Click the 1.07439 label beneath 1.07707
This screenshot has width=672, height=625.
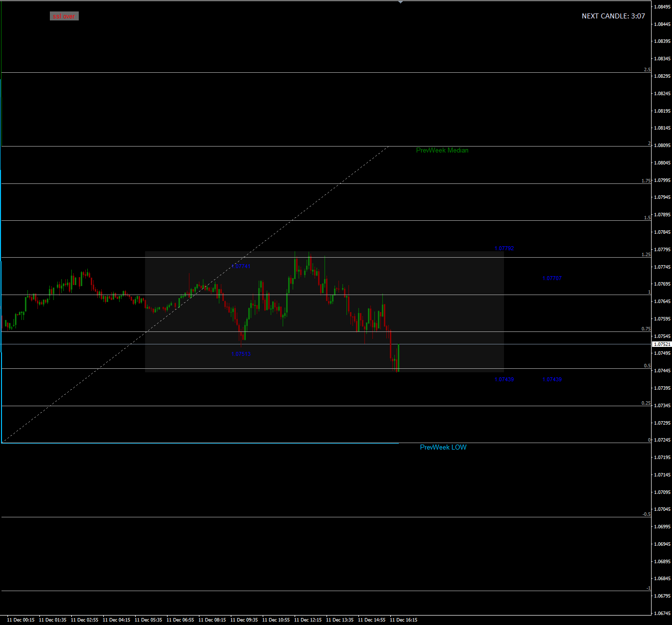point(552,380)
